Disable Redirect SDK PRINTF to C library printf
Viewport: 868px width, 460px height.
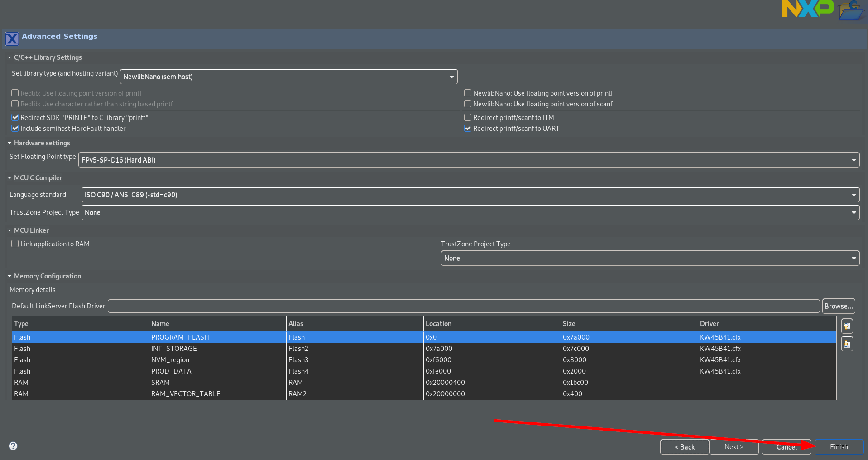point(15,117)
